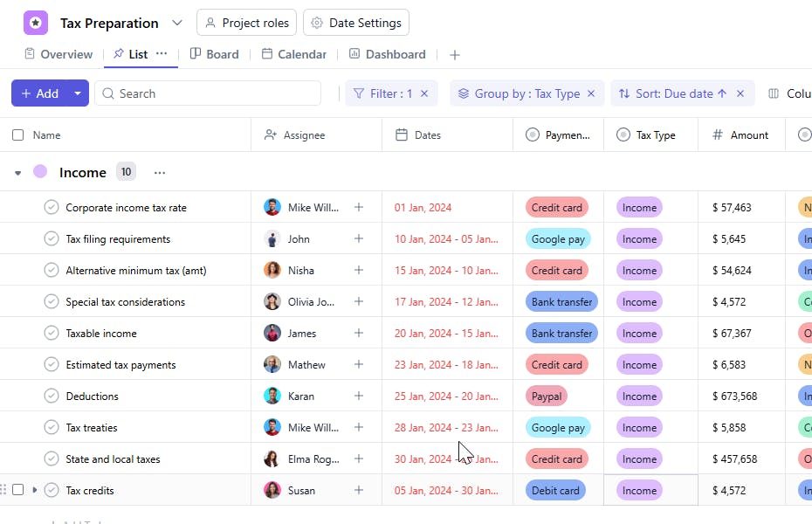
Task: Open the List tab more options ellipsis
Action: [x=162, y=53]
